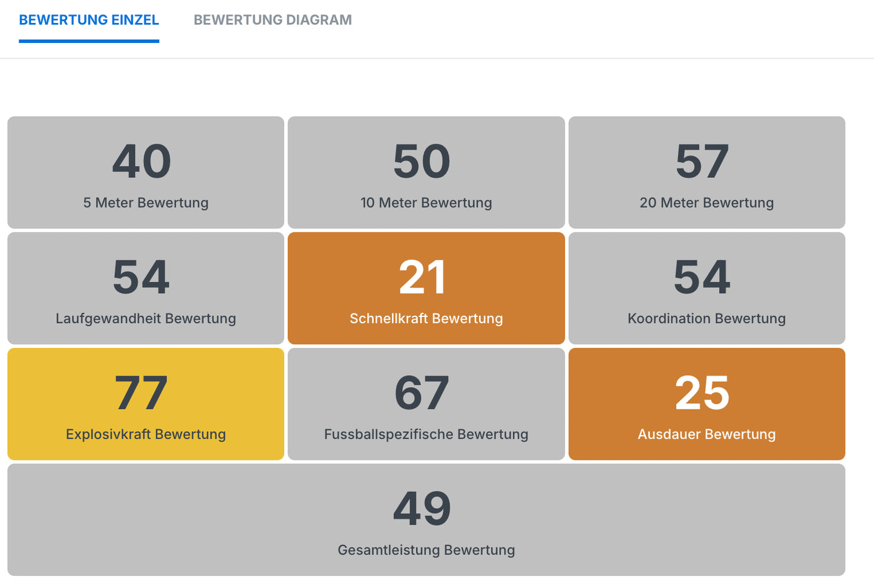Viewport: 874px width, 588px height.
Task: Select the orange Schnellkraft Bewertung tile
Action: tap(426, 288)
